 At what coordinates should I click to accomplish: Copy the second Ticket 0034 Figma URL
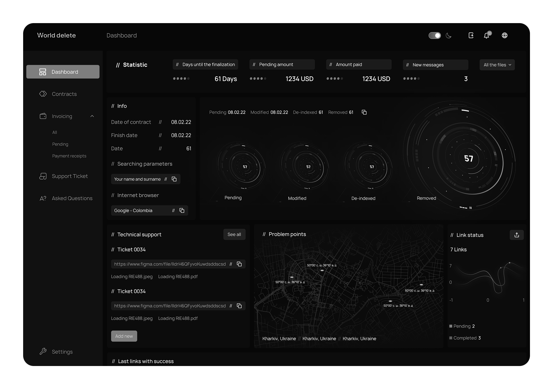[239, 306]
